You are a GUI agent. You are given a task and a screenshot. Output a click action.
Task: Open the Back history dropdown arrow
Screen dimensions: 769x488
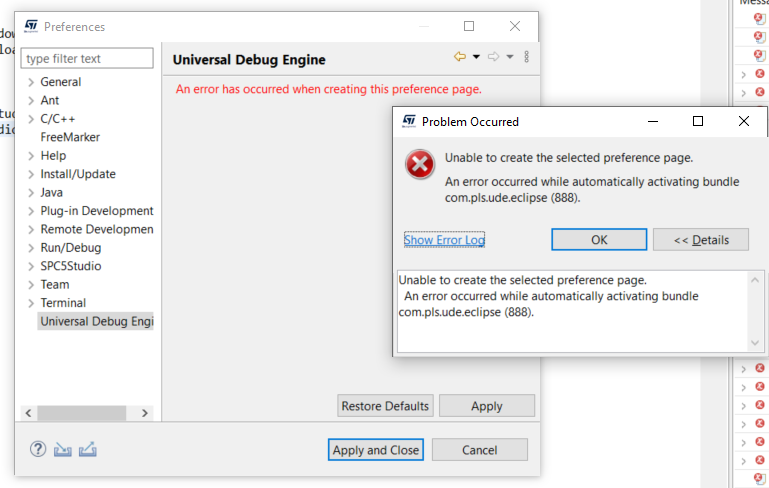[x=476, y=57]
